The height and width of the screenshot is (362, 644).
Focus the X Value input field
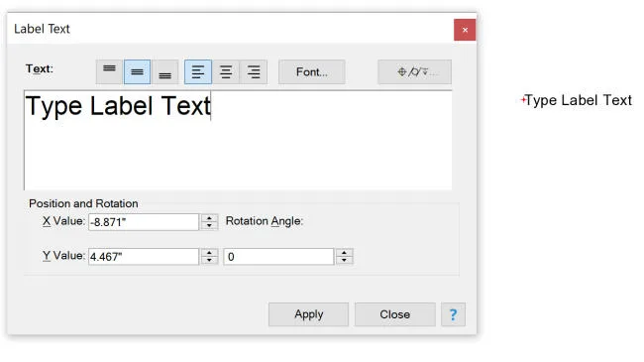tap(144, 222)
